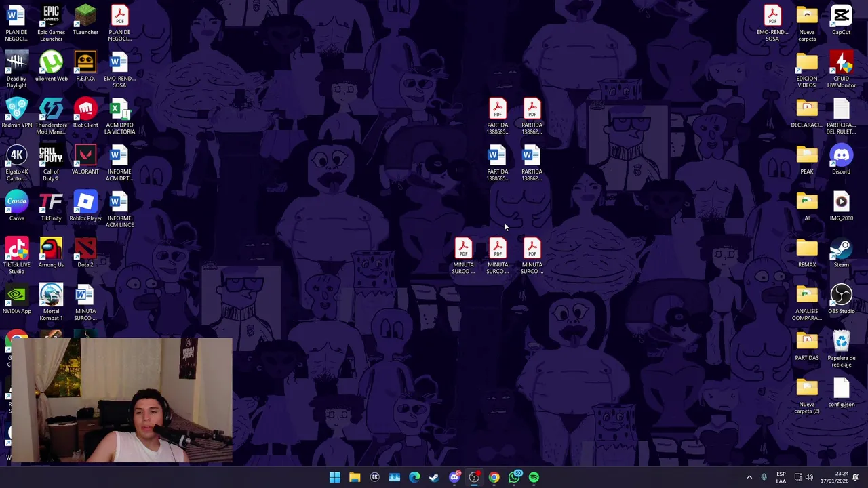Open ACM DPTO LA VICTORIA Excel file

click(119, 117)
